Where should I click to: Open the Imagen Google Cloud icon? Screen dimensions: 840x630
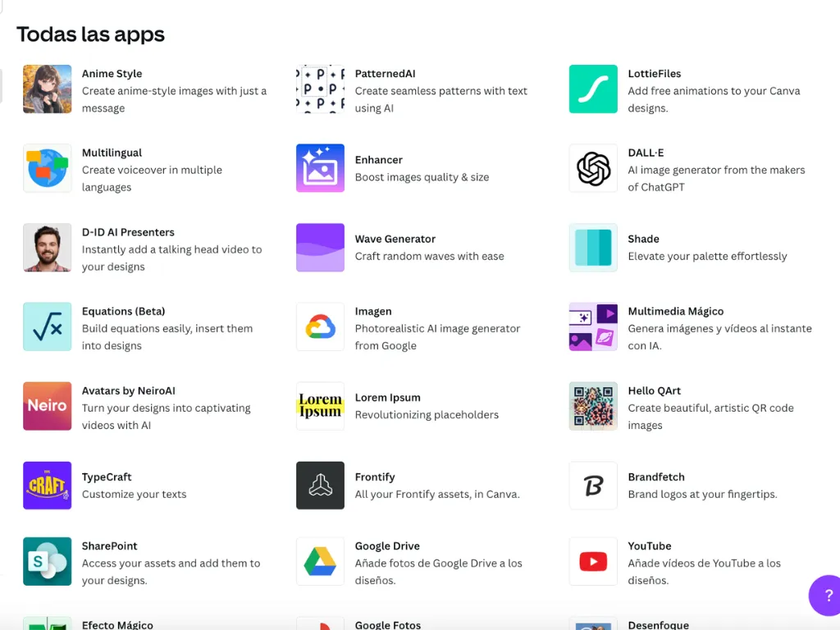(x=321, y=326)
